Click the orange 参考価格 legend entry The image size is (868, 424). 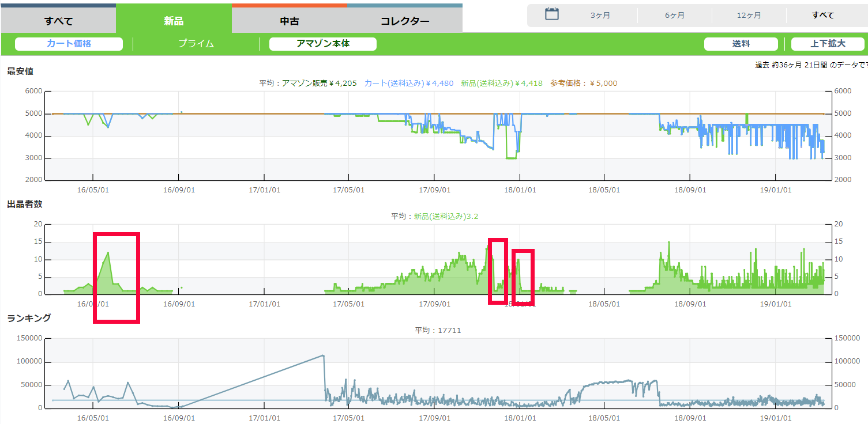click(583, 84)
